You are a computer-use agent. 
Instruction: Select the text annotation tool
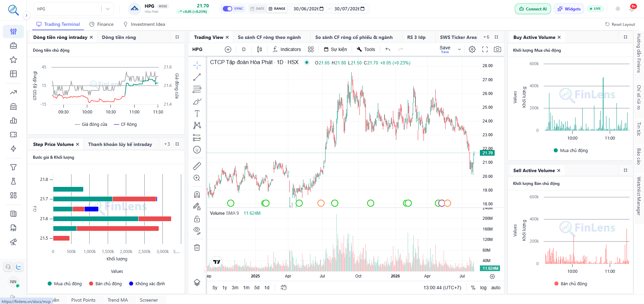pos(197,113)
